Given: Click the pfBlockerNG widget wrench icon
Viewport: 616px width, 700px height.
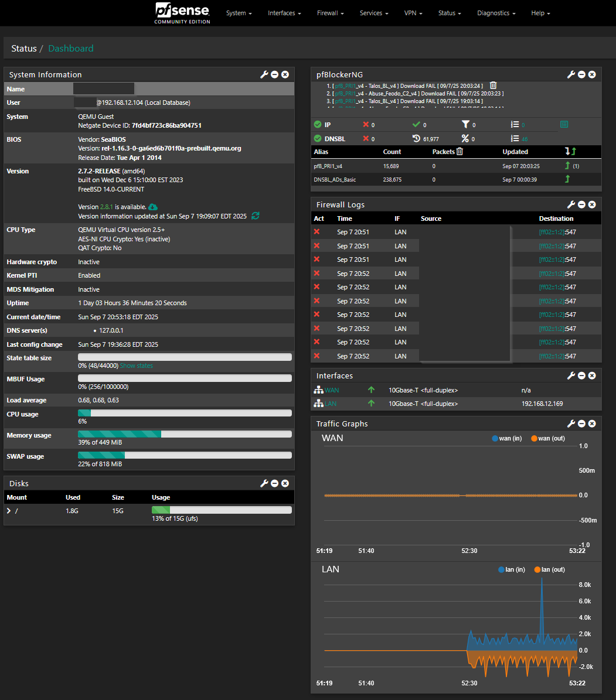Looking at the screenshot, I should (571, 74).
